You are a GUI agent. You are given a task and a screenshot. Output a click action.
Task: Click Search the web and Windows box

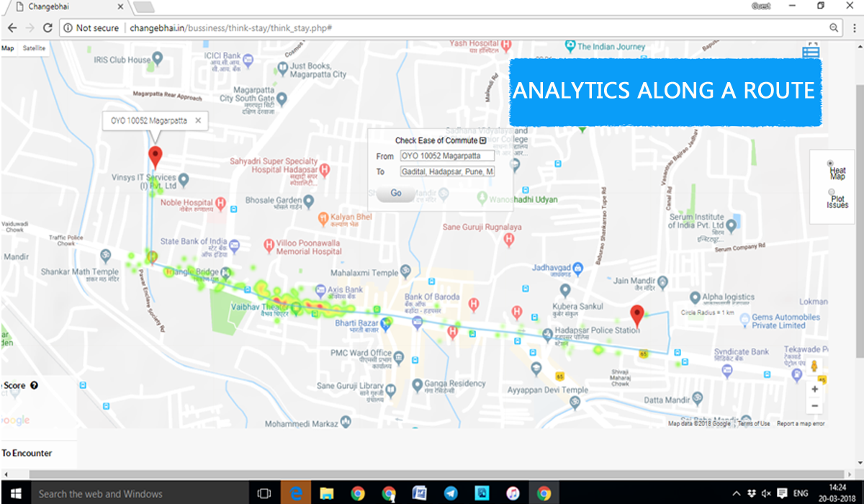click(138, 493)
